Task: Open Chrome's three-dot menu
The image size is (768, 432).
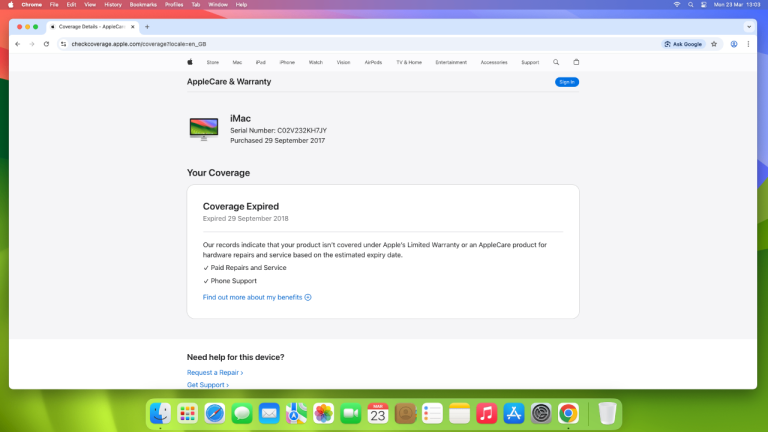Action: click(748, 44)
